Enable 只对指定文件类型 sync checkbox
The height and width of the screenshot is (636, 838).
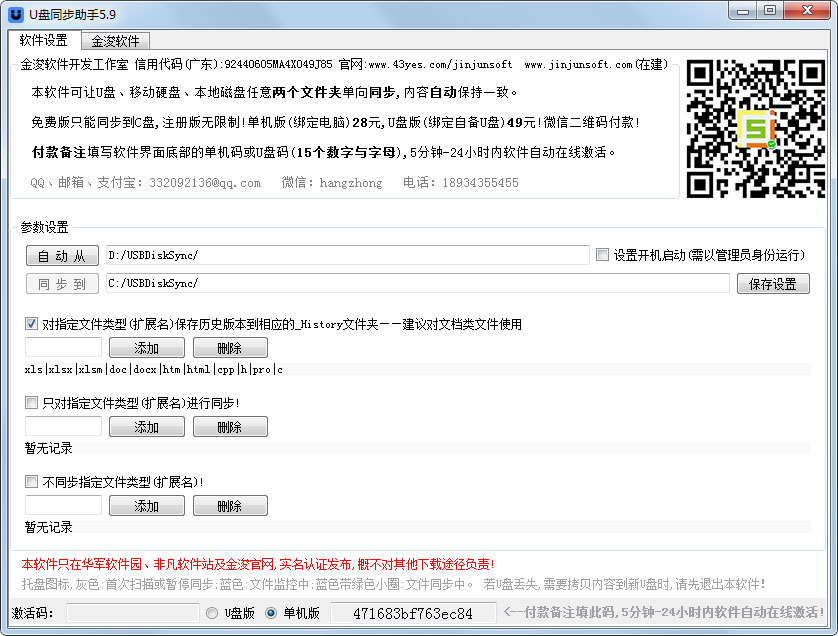tap(32, 403)
